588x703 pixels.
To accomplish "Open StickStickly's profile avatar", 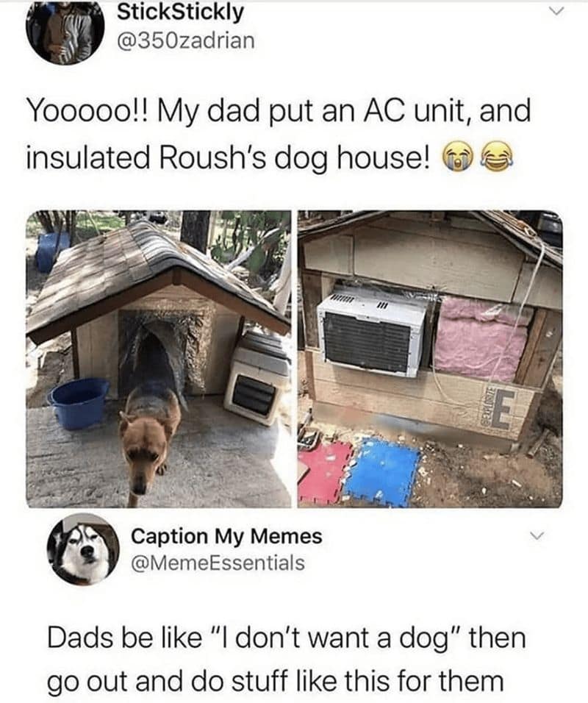I will (x=65, y=32).
